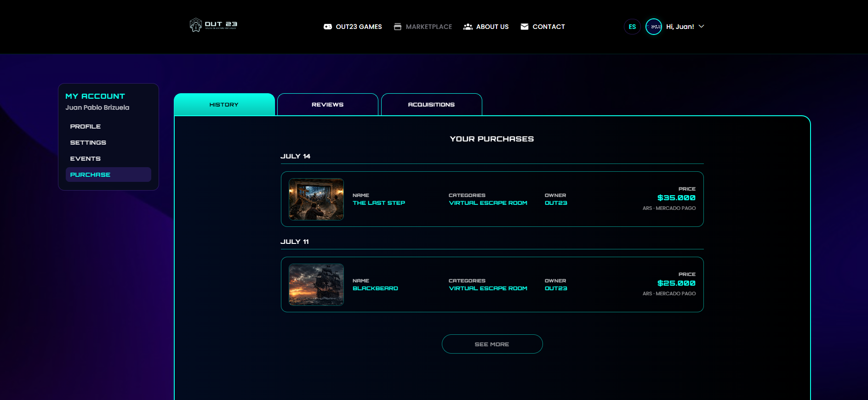Click the $25.000 price
Image resolution: width=868 pixels, height=400 pixels.
click(x=676, y=283)
